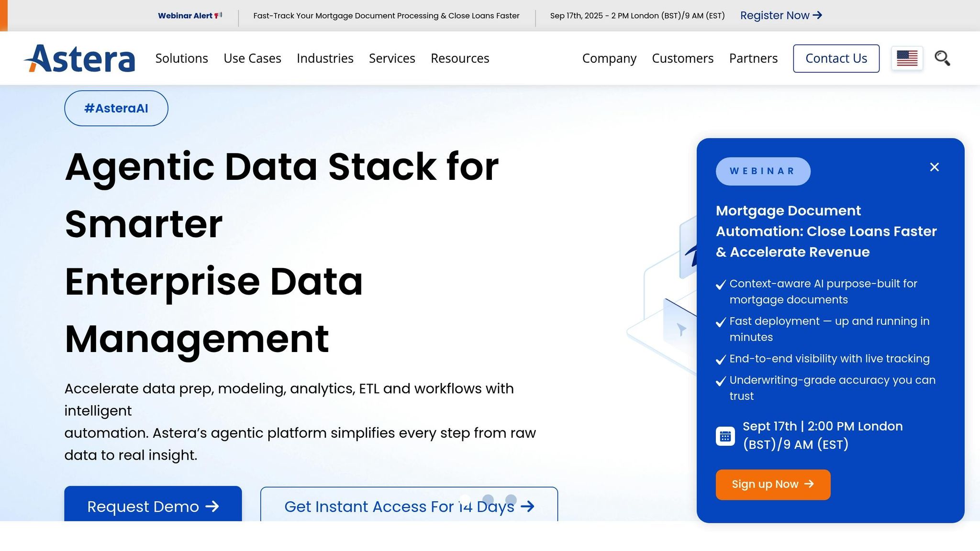Click the Sep 17th, 2025 banner date text
Image resolution: width=980 pixels, height=551 pixels.
point(637,16)
